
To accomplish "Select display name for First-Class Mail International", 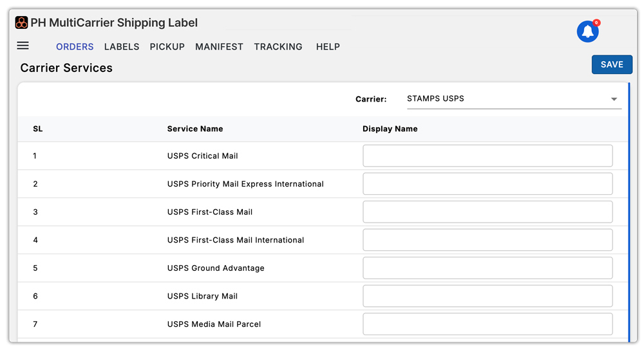I will click(488, 239).
